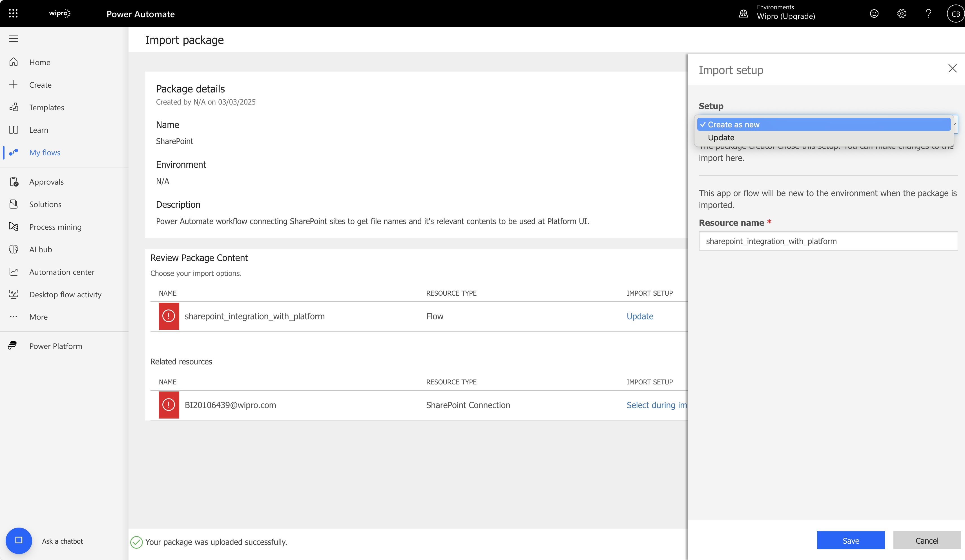Click the Power Platform icon

(13, 346)
